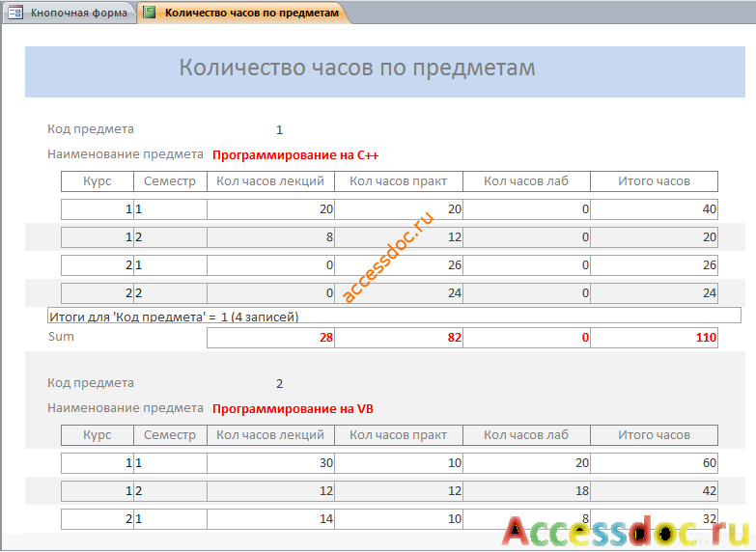Click lecture hours value 12 in VB table
Viewport: 756px width, 552px height.
click(x=270, y=491)
